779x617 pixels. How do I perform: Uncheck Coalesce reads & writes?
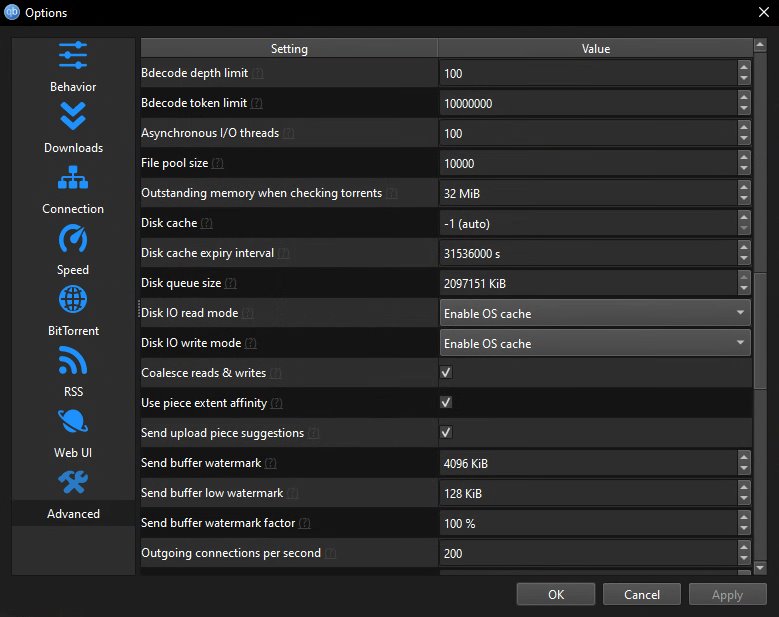pos(446,373)
